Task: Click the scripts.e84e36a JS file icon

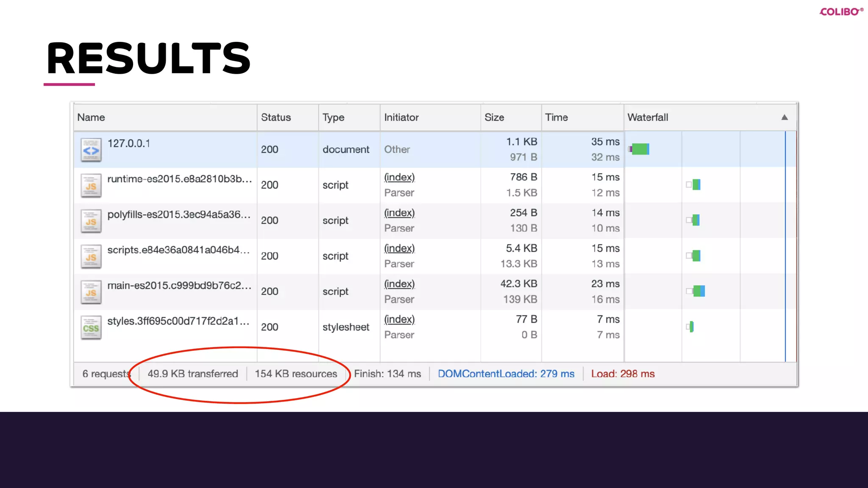Action: click(91, 257)
